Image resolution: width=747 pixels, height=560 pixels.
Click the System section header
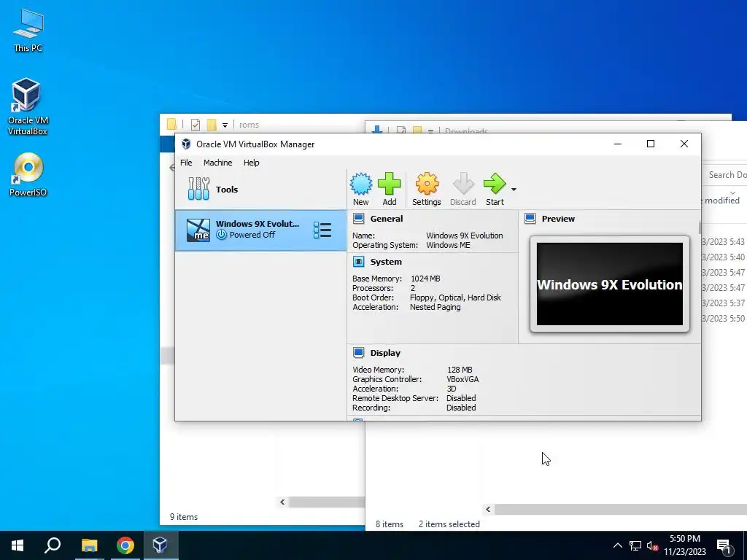point(386,262)
